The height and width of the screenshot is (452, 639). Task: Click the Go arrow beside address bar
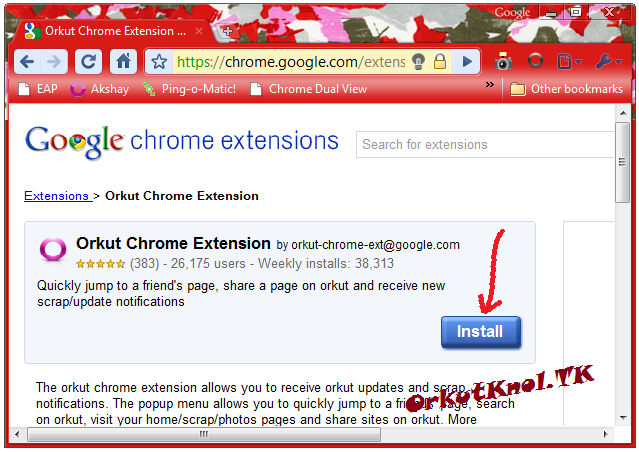pos(467,62)
